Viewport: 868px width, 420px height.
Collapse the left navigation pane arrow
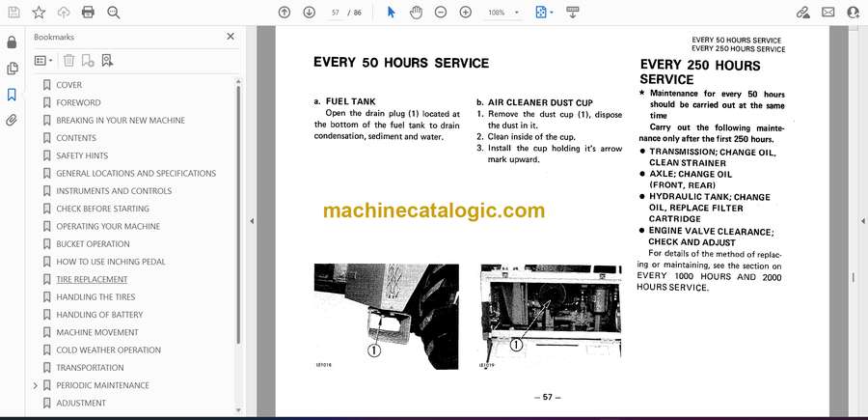(252, 221)
